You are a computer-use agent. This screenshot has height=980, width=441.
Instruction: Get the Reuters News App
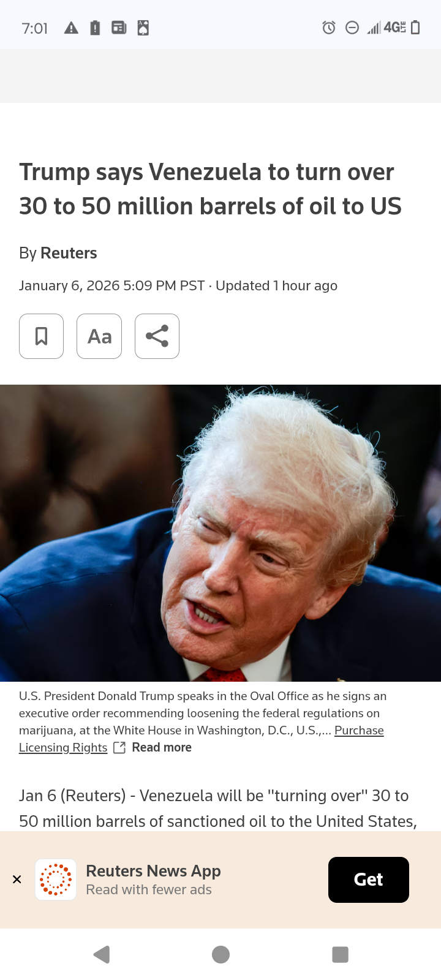[369, 880]
